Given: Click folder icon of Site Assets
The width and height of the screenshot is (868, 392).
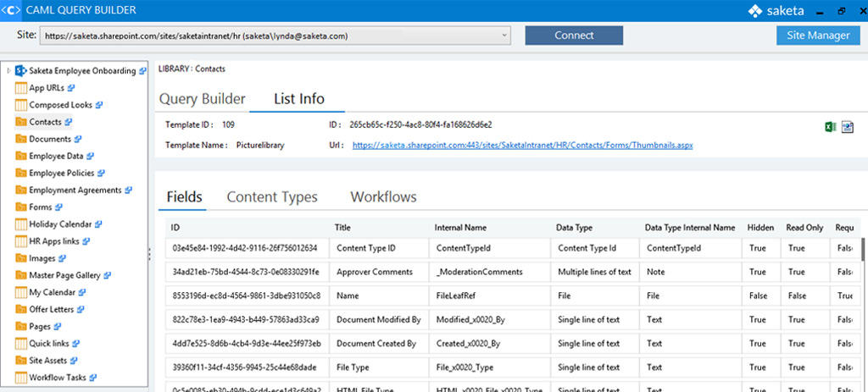Looking at the screenshot, I should tap(21, 361).
